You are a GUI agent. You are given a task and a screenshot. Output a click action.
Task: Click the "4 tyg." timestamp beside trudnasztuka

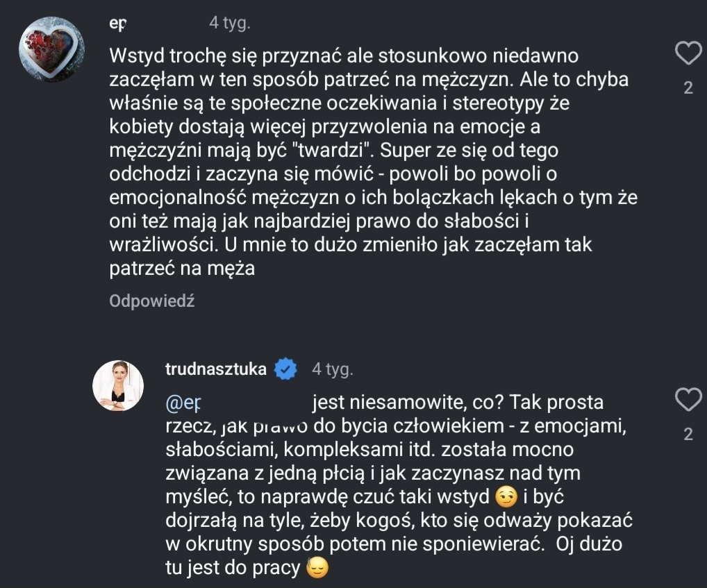tap(332, 369)
